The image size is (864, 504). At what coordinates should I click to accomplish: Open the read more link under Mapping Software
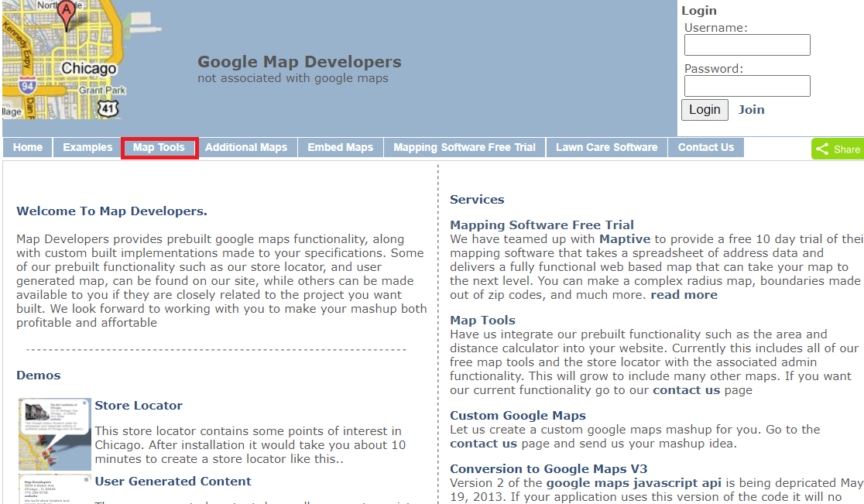click(684, 293)
